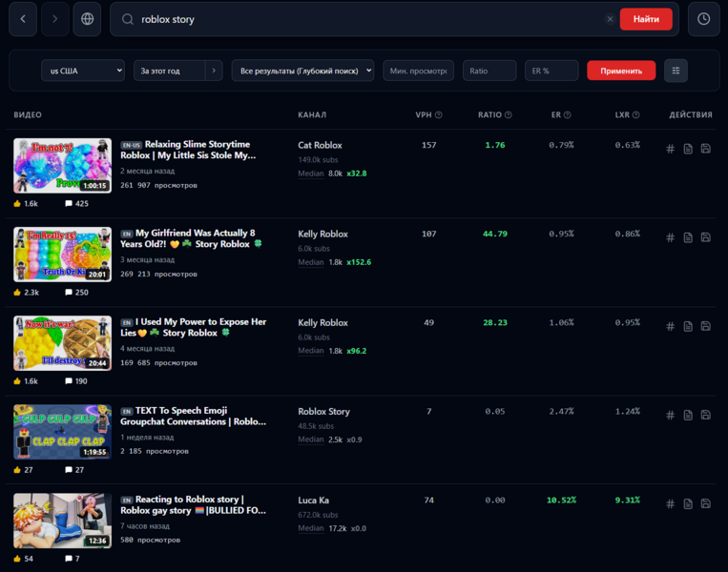Image resolution: width=728 pixels, height=572 pixels.
Task: Click info icon next to LXR header
Action: click(x=635, y=115)
